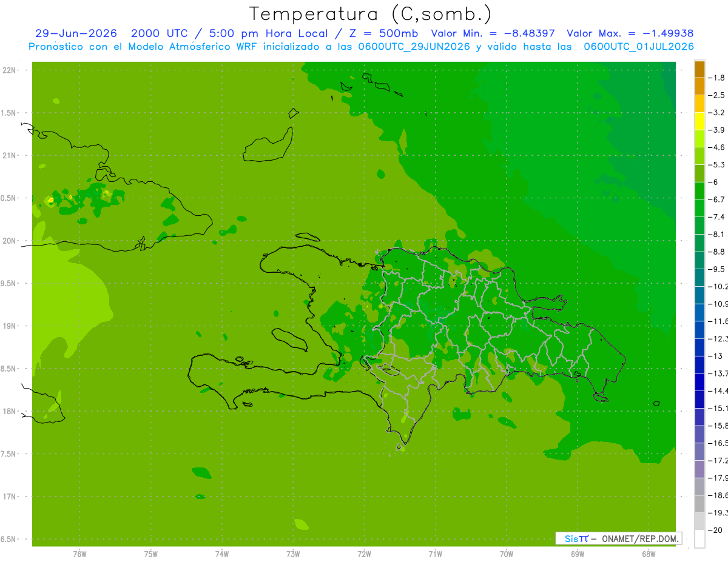
Task: Click the 74W longitude label
Action: (x=222, y=554)
